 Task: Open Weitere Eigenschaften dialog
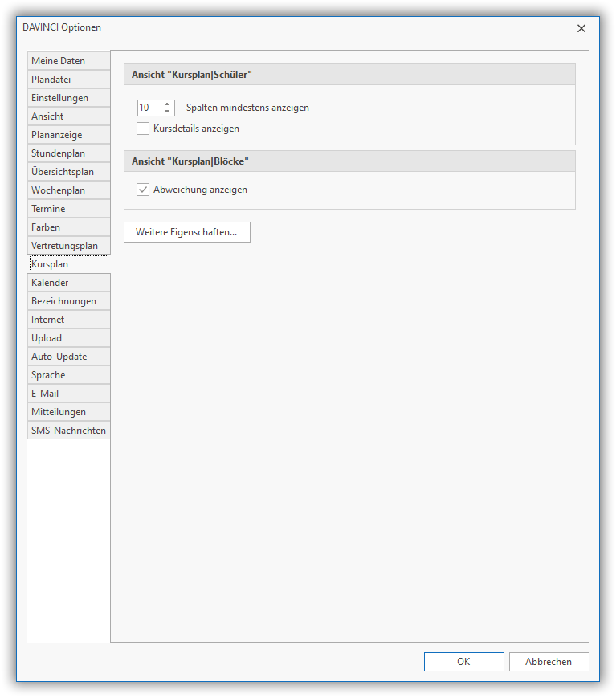point(186,232)
